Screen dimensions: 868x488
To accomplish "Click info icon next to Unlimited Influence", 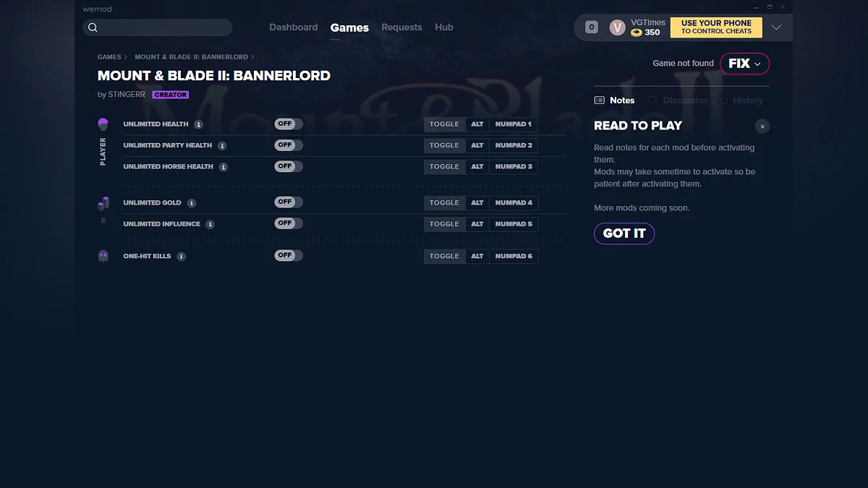I will (x=210, y=224).
